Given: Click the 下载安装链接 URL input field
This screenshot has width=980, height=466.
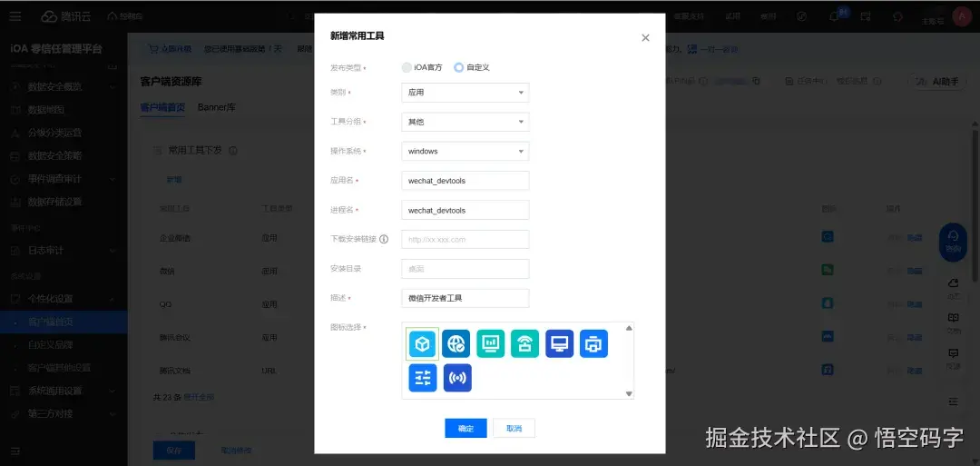Looking at the screenshot, I should click(465, 240).
